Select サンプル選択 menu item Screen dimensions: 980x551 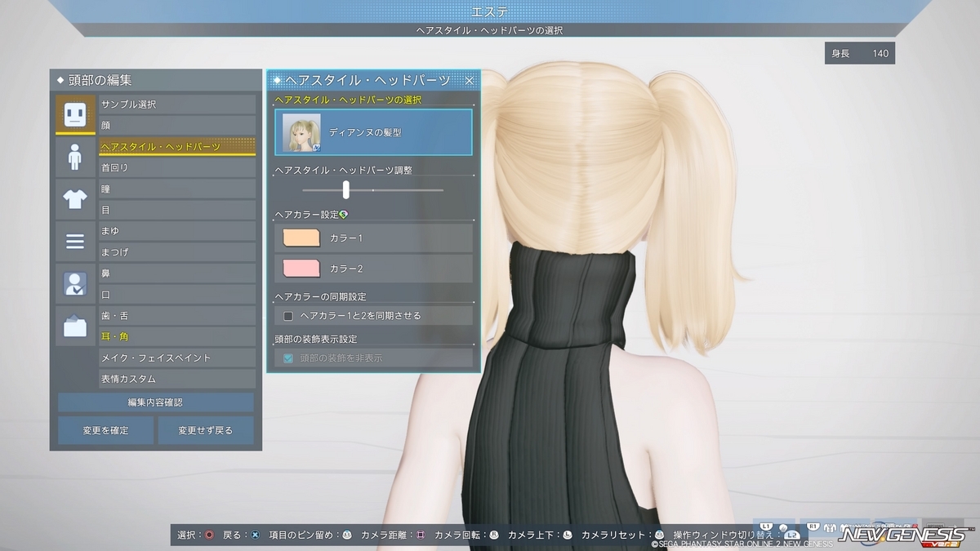[177, 104]
